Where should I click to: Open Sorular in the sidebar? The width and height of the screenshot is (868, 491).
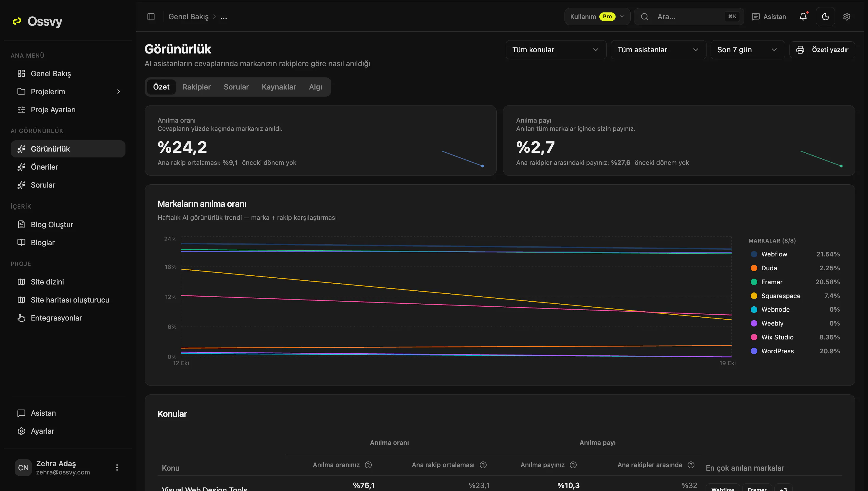click(68, 185)
